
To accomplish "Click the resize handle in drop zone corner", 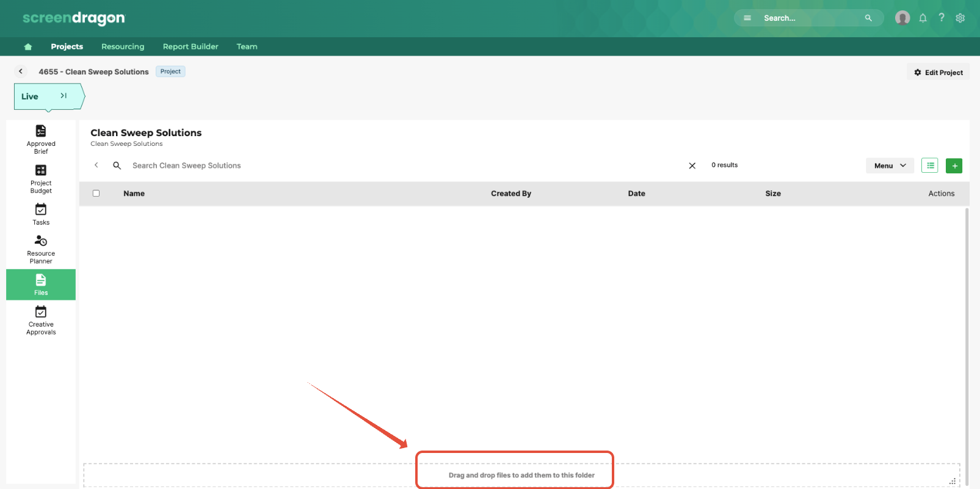I will click(952, 481).
